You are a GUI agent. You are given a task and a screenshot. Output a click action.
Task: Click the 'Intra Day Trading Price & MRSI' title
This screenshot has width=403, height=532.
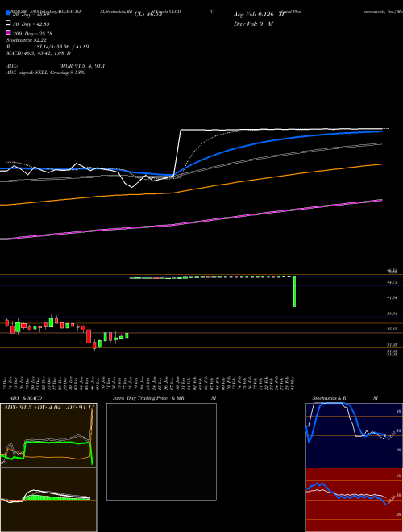tap(164, 398)
